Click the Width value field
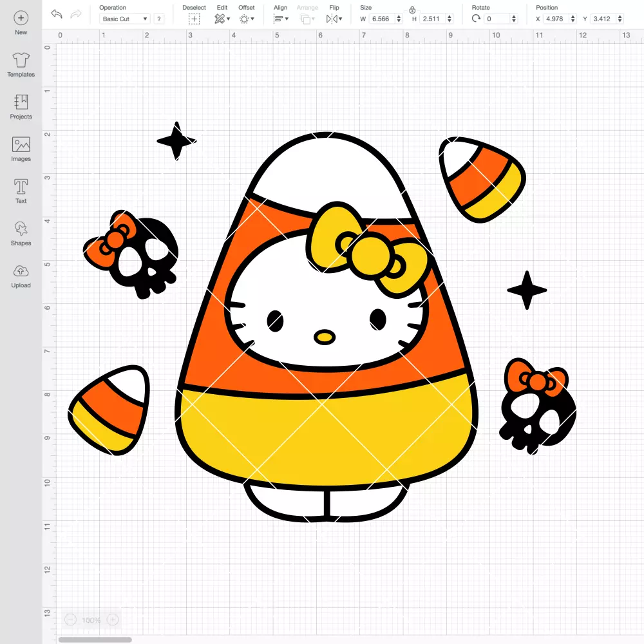644x644 pixels. (382, 19)
